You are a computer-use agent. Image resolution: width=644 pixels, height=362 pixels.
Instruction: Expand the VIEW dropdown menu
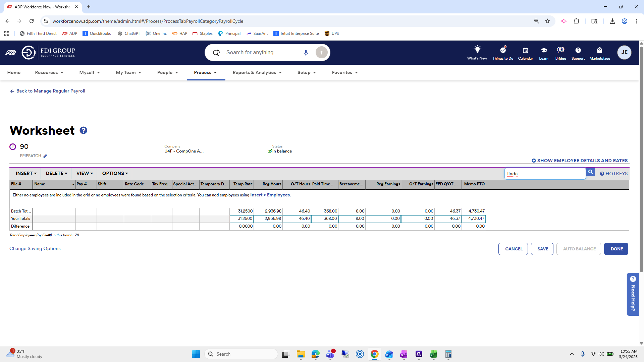(x=85, y=173)
